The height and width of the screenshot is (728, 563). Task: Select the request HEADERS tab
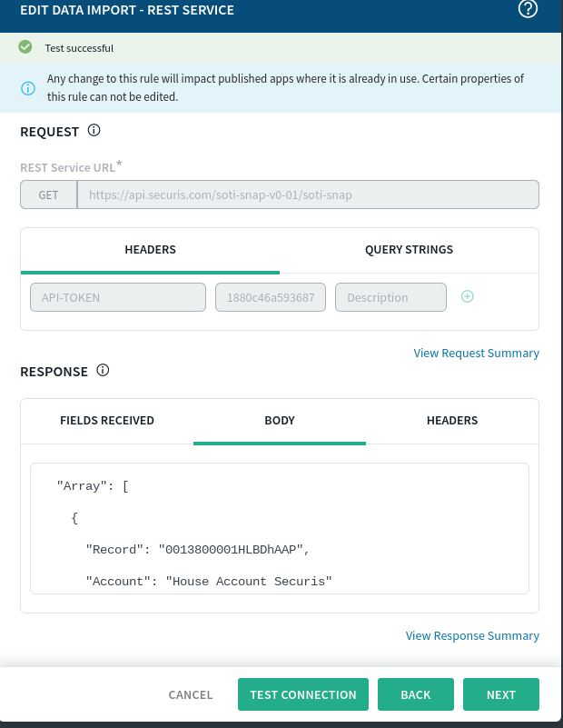click(x=150, y=250)
